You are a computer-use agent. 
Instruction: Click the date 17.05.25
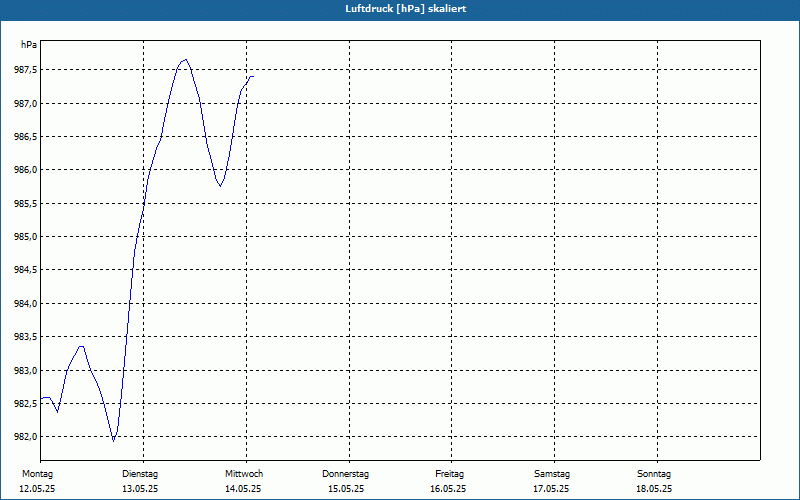click(551, 489)
